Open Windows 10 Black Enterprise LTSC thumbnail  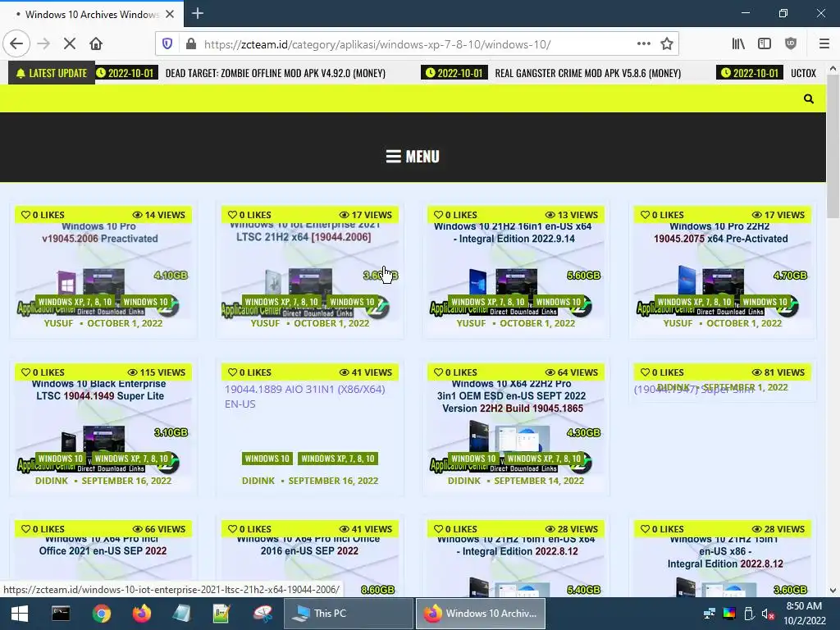click(x=103, y=421)
